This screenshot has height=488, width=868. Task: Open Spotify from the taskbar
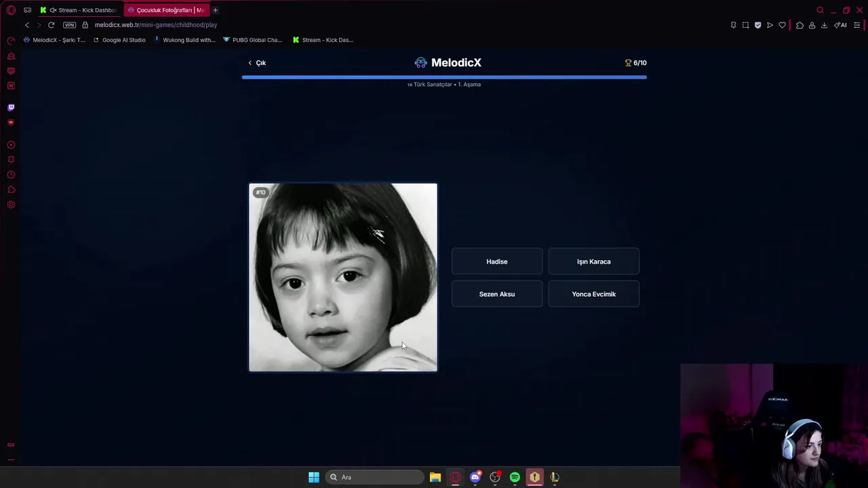point(515,477)
